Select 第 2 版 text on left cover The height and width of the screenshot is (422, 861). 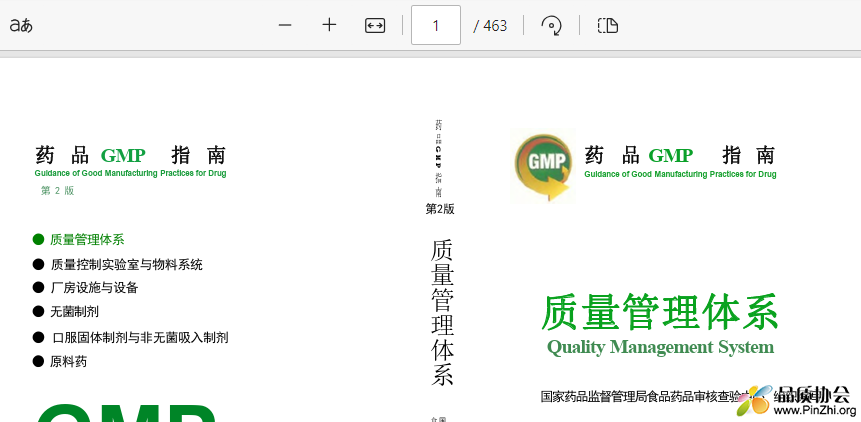58,191
